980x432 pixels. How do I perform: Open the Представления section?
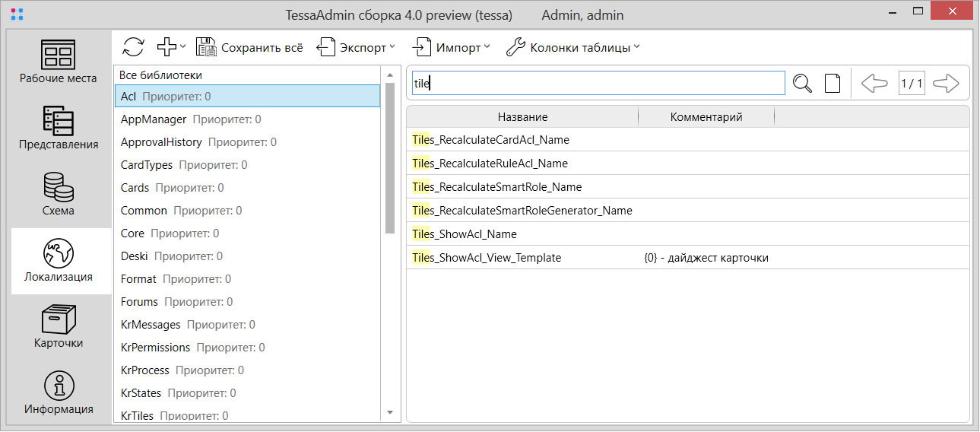click(x=59, y=128)
